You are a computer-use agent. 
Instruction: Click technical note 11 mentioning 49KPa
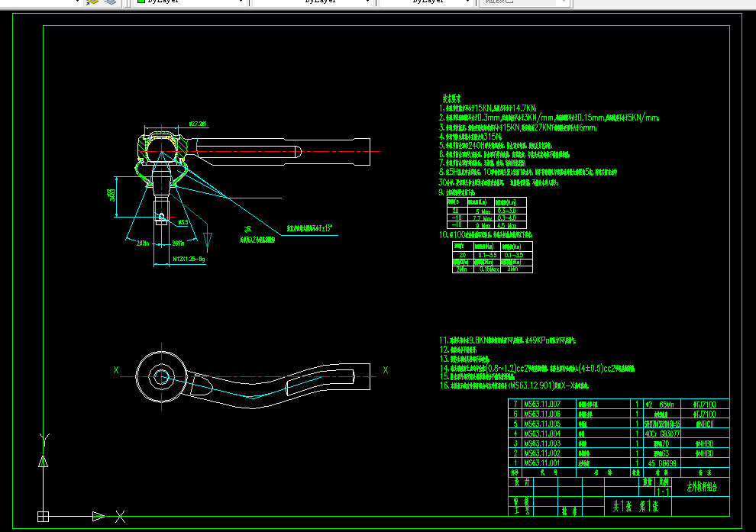tap(508, 340)
